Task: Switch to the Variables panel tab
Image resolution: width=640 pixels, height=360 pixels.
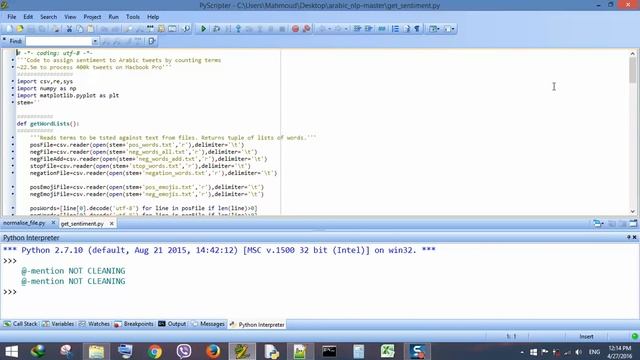Action: tap(58, 324)
